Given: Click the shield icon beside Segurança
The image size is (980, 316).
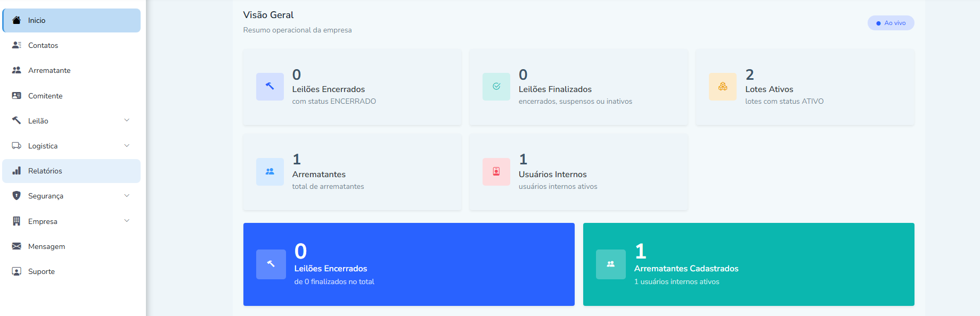Looking at the screenshot, I should 17,196.
